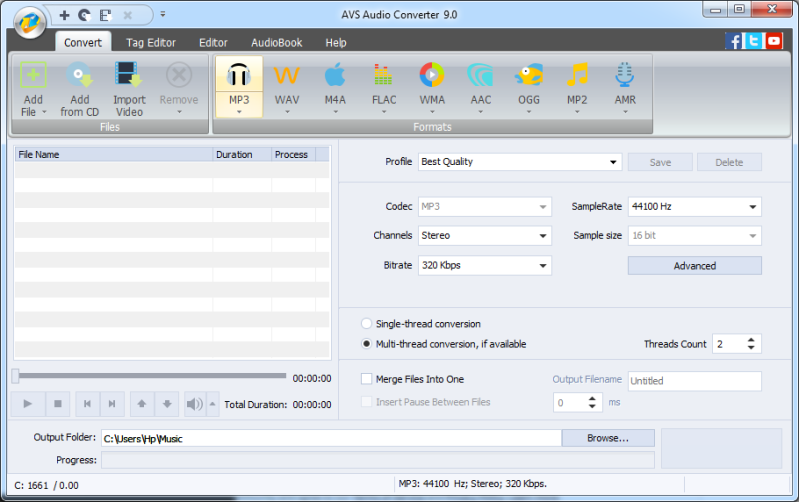This screenshot has width=799, height=502.
Task: Select the WAV output format
Action: pos(287,76)
